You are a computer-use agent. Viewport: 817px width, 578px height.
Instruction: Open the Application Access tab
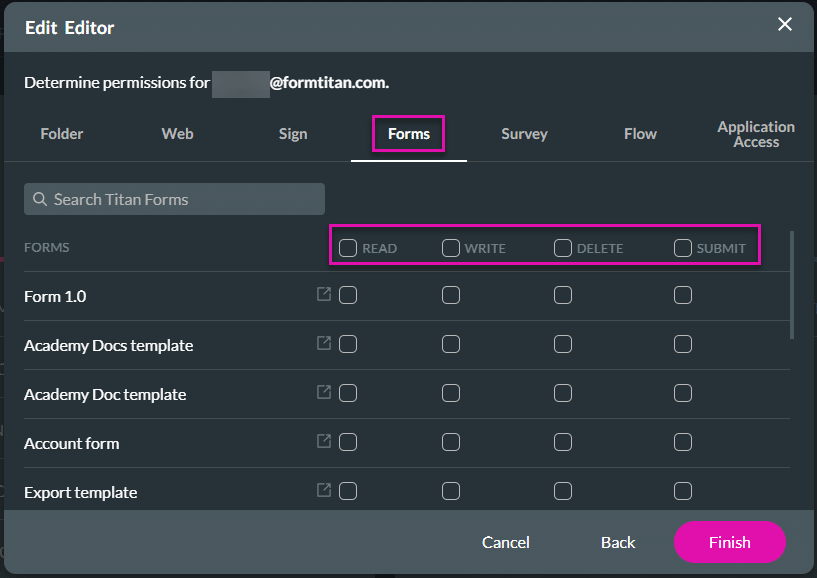click(755, 134)
